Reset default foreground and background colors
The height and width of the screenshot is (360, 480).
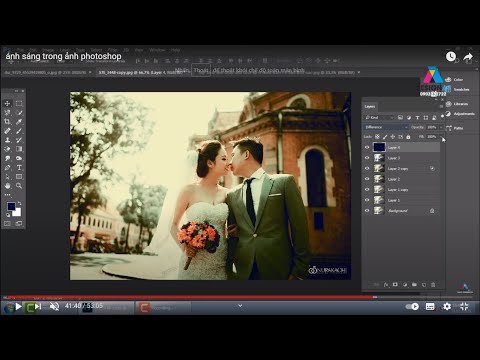click(8, 215)
